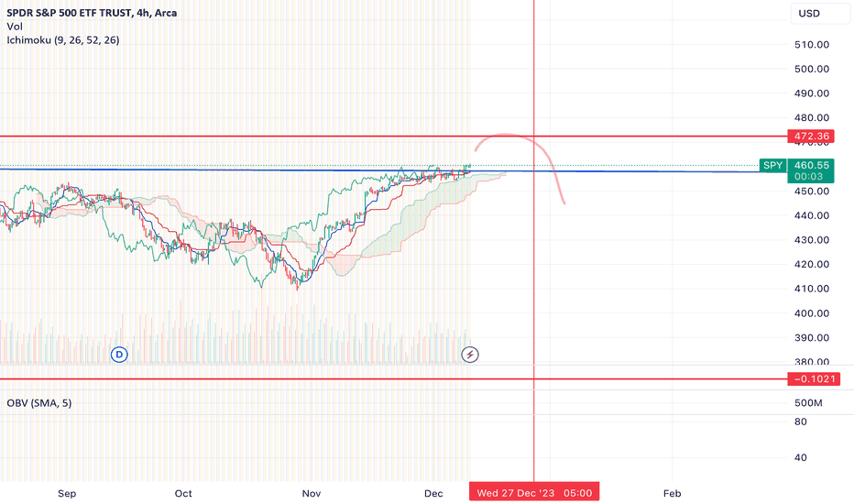Select the OBV (SMA, 5) indicator label
The height and width of the screenshot is (504, 854).
tap(39, 403)
